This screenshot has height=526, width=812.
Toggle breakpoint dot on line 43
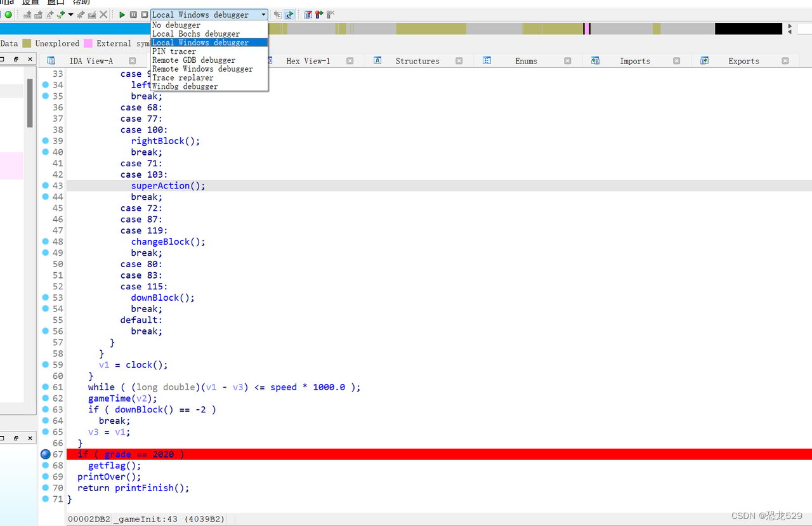click(45, 186)
